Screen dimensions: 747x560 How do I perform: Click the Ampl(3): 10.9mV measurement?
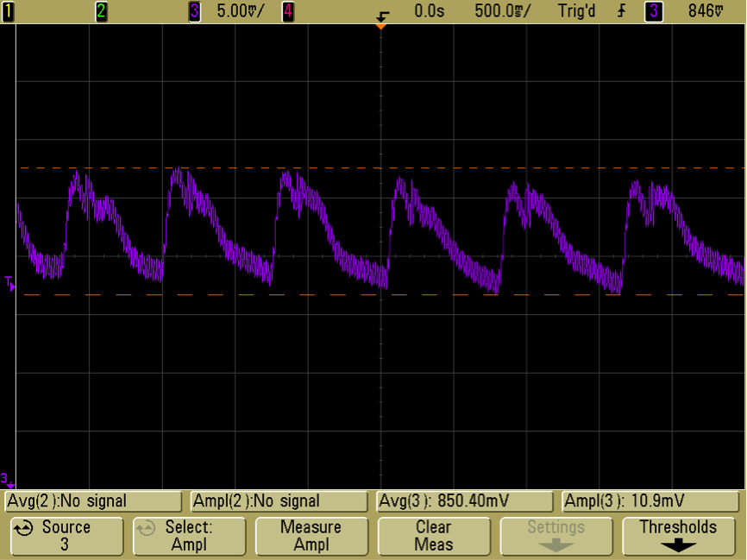coord(650,501)
